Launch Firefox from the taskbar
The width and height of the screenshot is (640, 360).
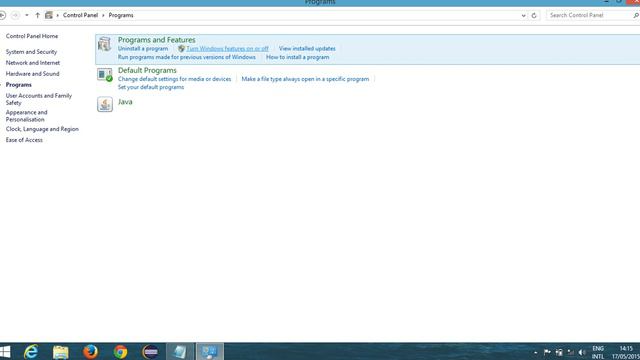coord(90,351)
